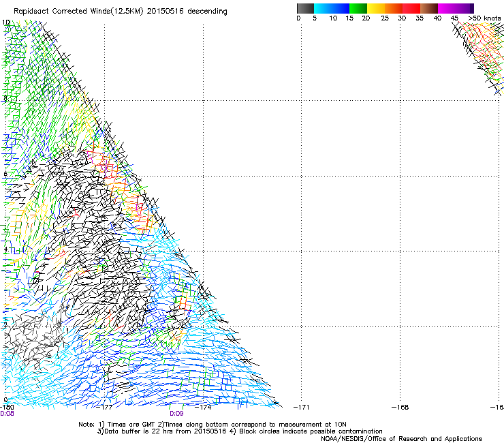Click the chart title 'Rapidscat Corrected Winds(12.5KM)'
This screenshot has height=443, width=504.
tap(78, 12)
